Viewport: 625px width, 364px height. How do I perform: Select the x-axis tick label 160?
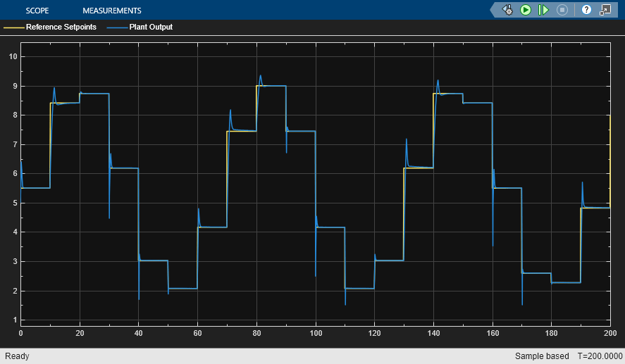click(493, 332)
